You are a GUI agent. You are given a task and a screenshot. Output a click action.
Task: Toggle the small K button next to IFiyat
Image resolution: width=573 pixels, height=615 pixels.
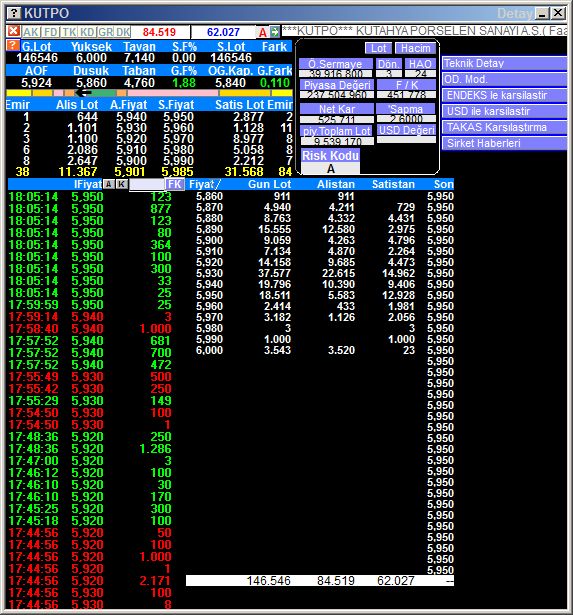click(122, 184)
